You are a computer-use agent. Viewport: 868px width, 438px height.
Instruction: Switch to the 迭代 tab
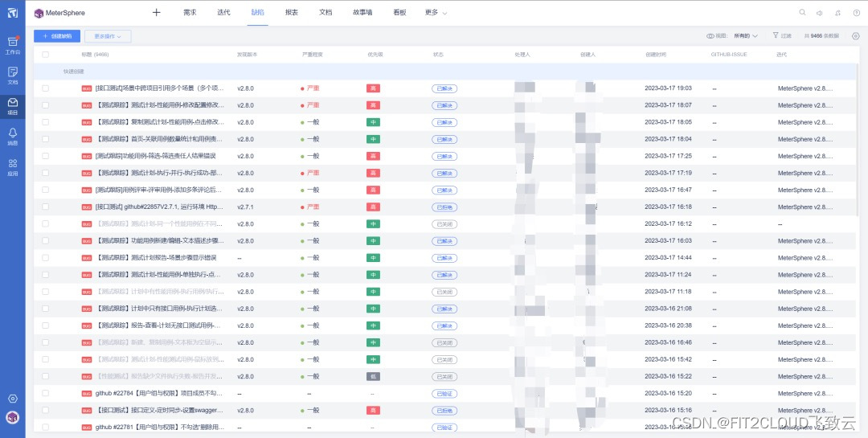223,13
